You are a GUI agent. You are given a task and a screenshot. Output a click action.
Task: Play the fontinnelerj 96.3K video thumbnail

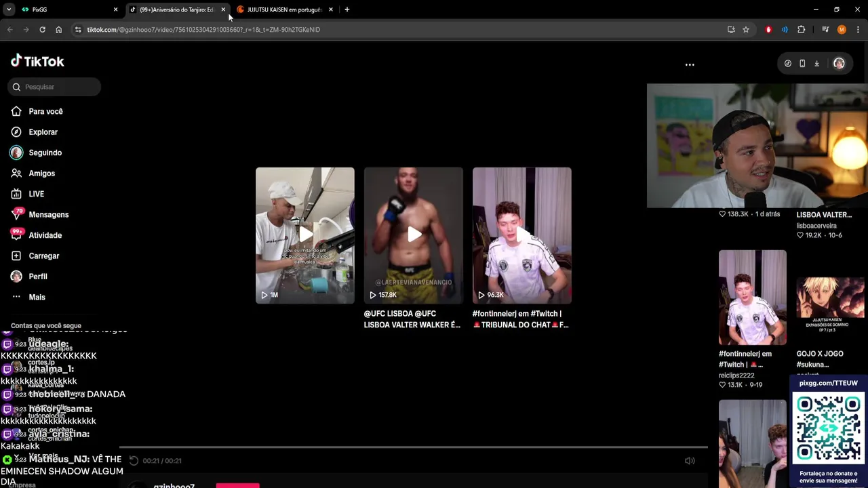(x=522, y=235)
